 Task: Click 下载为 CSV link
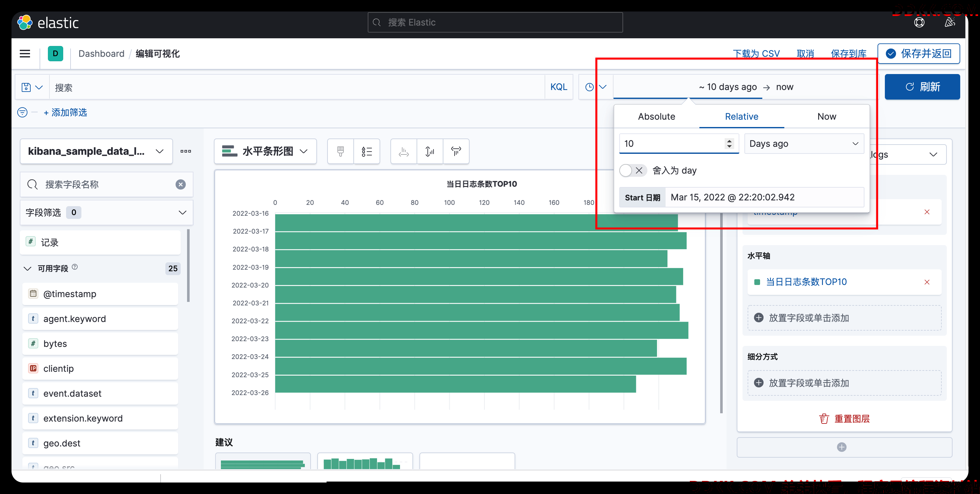tap(756, 54)
